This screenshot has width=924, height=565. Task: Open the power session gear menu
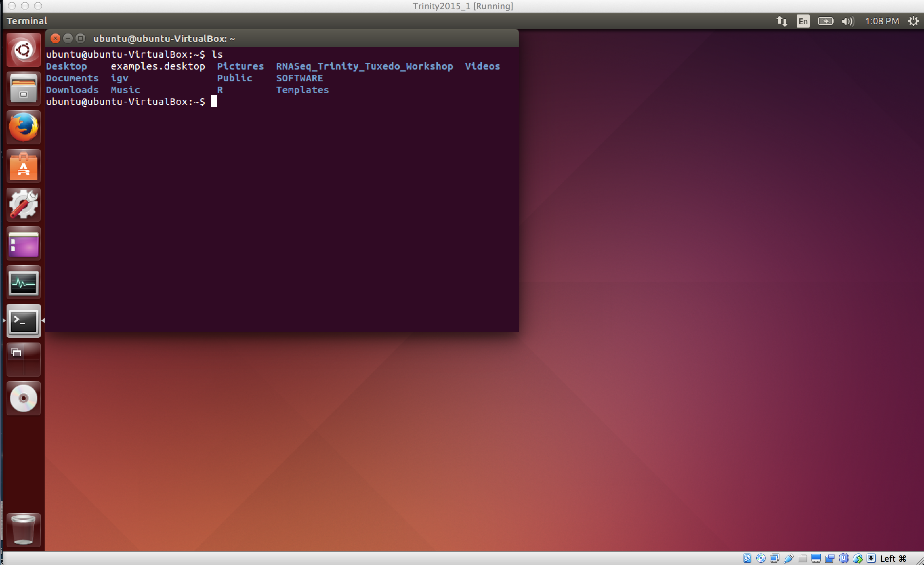pos(913,21)
